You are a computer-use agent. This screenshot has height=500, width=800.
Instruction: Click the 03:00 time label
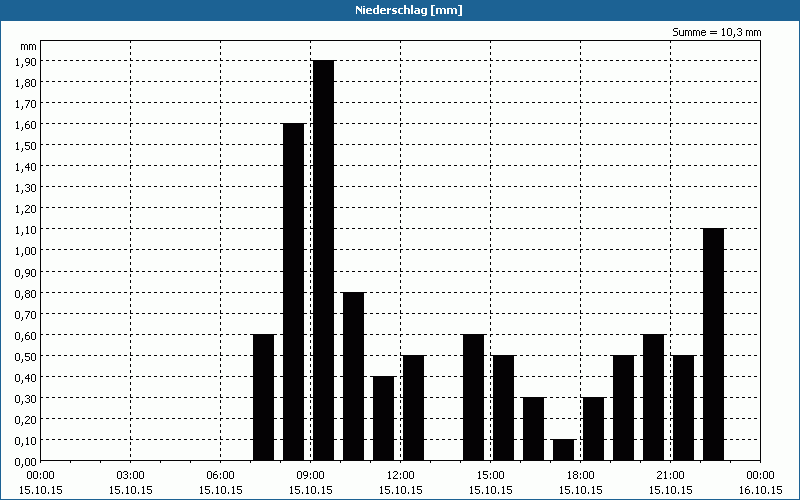[x=131, y=476]
